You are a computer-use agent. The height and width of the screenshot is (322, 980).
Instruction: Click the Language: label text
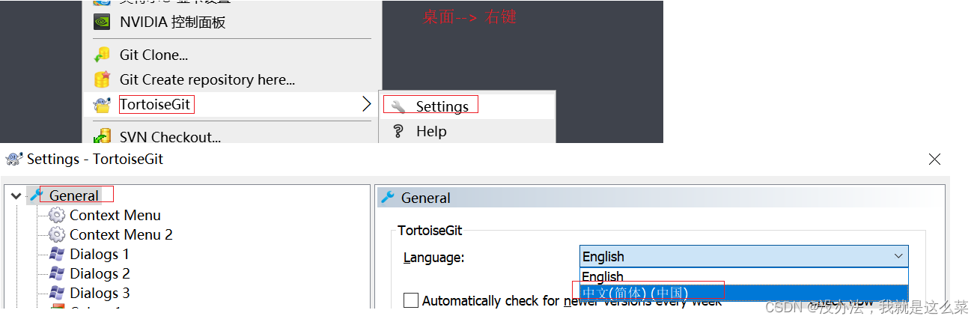tap(434, 258)
